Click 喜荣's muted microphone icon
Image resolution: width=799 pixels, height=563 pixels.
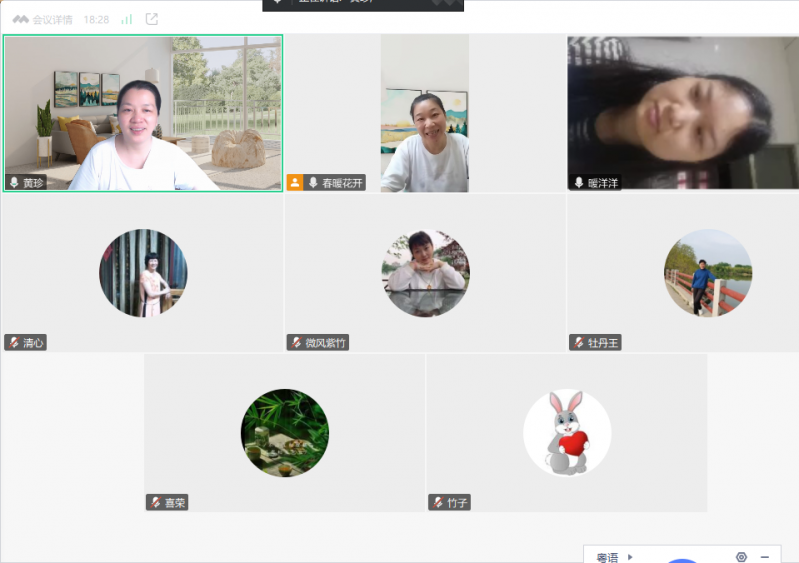(155, 503)
